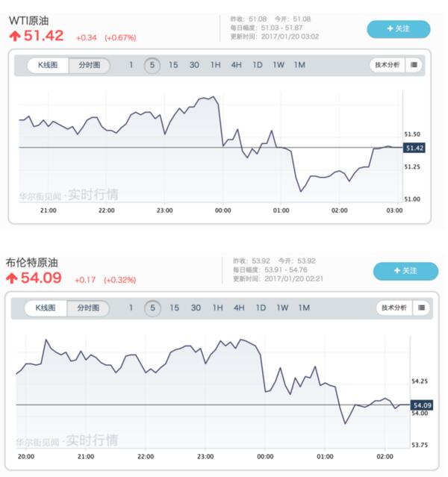Switch Brent chart to K线图 view
The height and width of the screenshot is (477, 448).
[46, 308]
